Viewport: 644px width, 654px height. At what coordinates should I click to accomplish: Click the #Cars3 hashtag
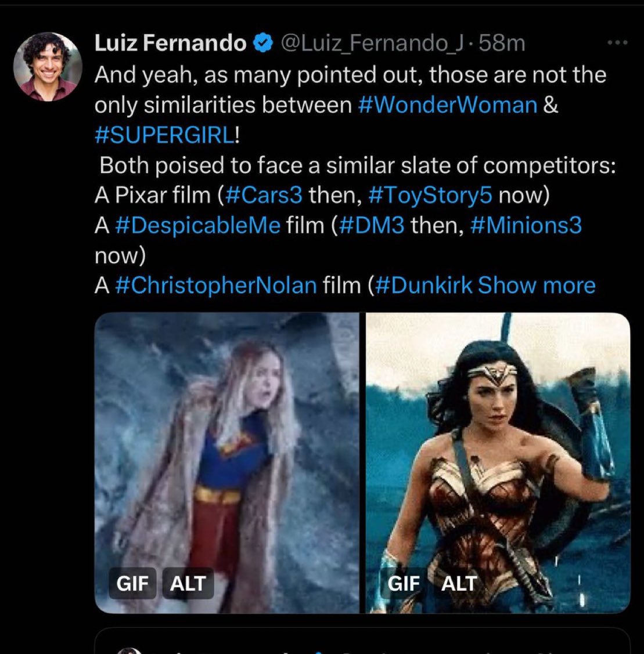click(264, 195)
